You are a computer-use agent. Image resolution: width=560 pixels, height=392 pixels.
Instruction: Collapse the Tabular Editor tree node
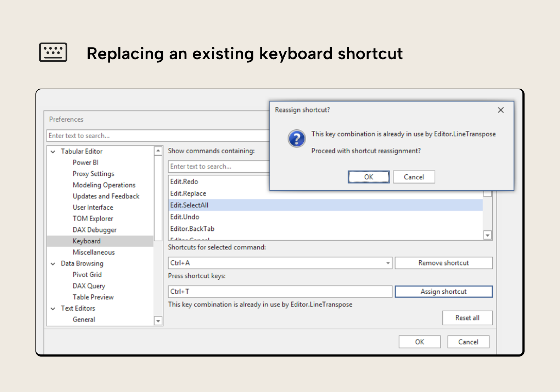click(53, 151)
